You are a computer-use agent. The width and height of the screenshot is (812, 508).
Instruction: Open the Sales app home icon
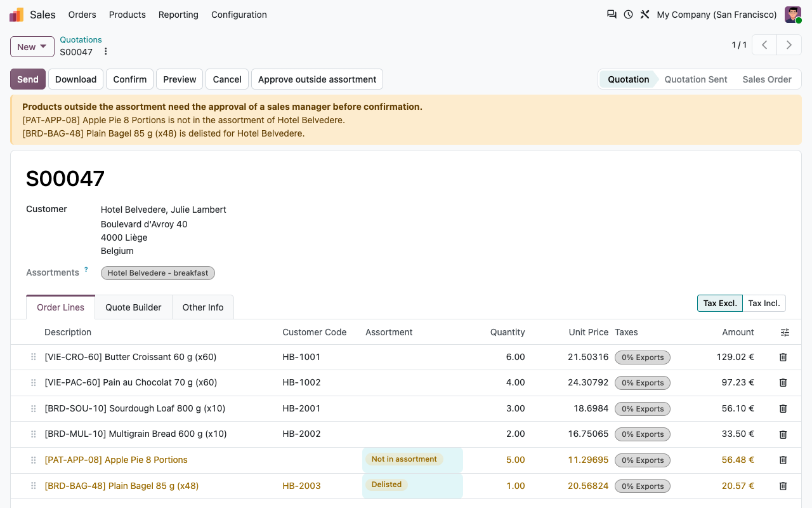[x=16, y=15]
